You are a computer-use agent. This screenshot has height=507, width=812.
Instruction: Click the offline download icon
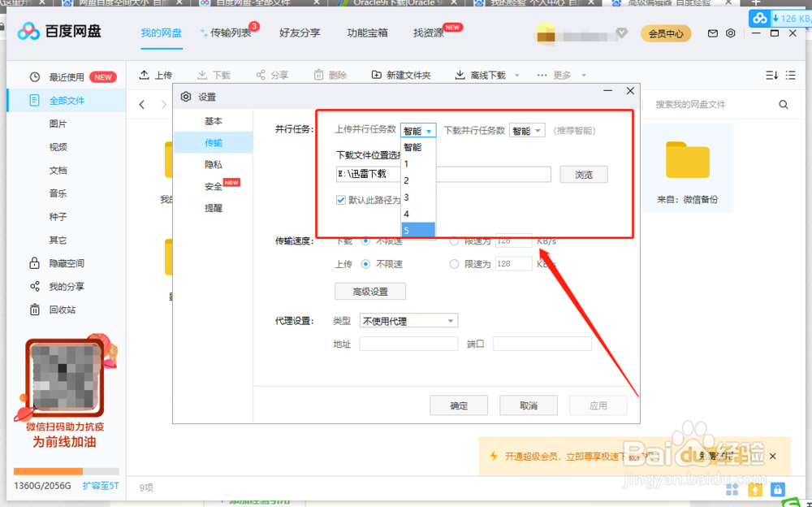[460, 76]
